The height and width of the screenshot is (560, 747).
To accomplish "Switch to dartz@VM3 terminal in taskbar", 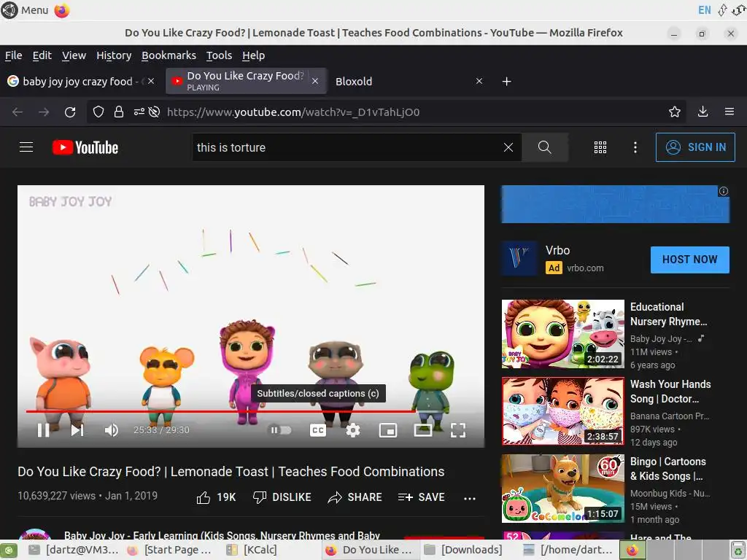I will click(74, 550).
